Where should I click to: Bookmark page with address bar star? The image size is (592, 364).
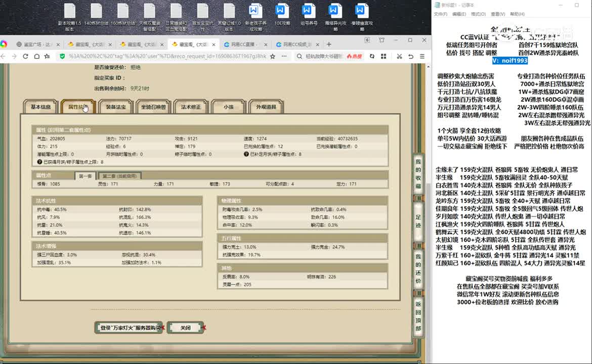[x=273, y=56]
